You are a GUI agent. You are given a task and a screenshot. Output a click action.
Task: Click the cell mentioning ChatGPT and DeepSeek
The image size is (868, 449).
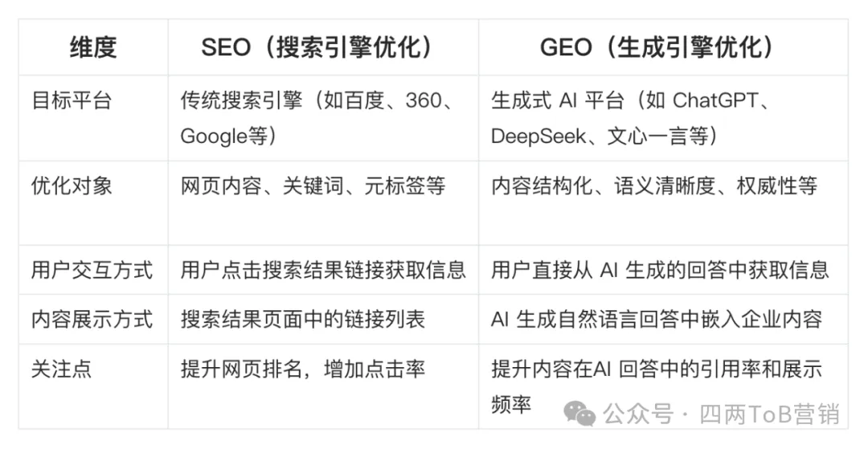click(663, 118)
